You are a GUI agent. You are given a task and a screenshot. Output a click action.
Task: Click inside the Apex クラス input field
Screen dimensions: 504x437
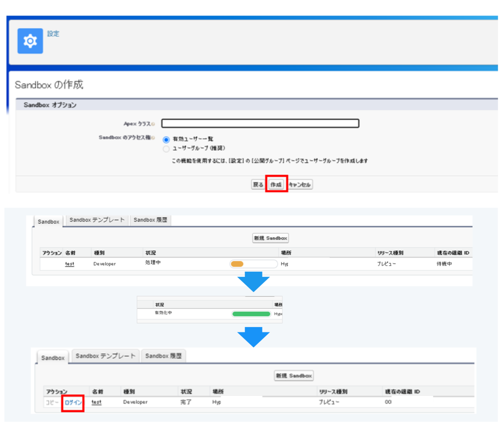260,124
